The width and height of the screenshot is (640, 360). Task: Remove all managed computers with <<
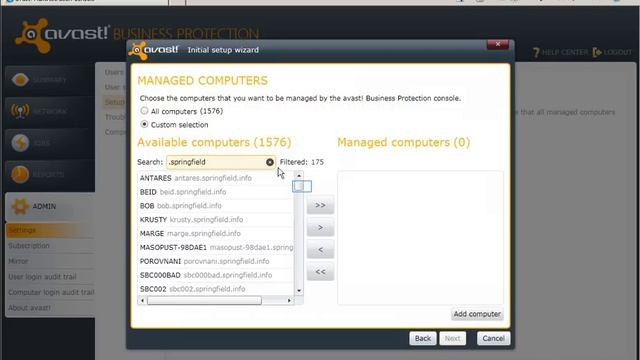(x=320, y=271)
